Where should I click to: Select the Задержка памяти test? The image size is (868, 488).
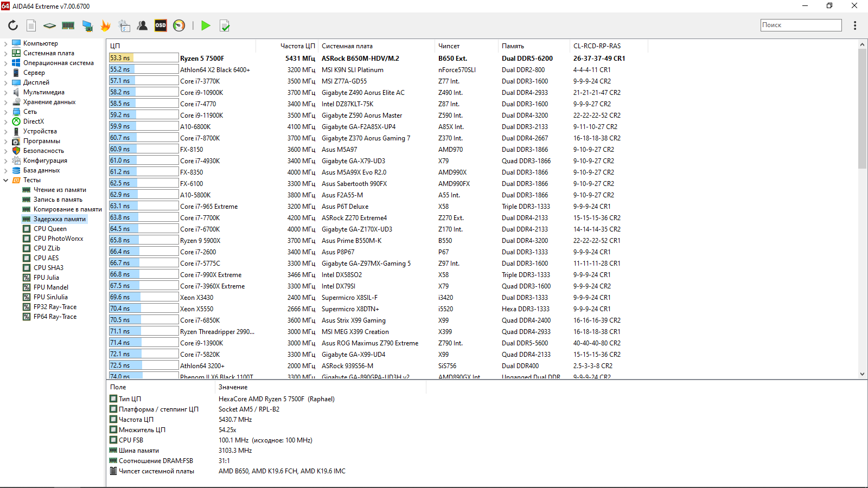60,219
